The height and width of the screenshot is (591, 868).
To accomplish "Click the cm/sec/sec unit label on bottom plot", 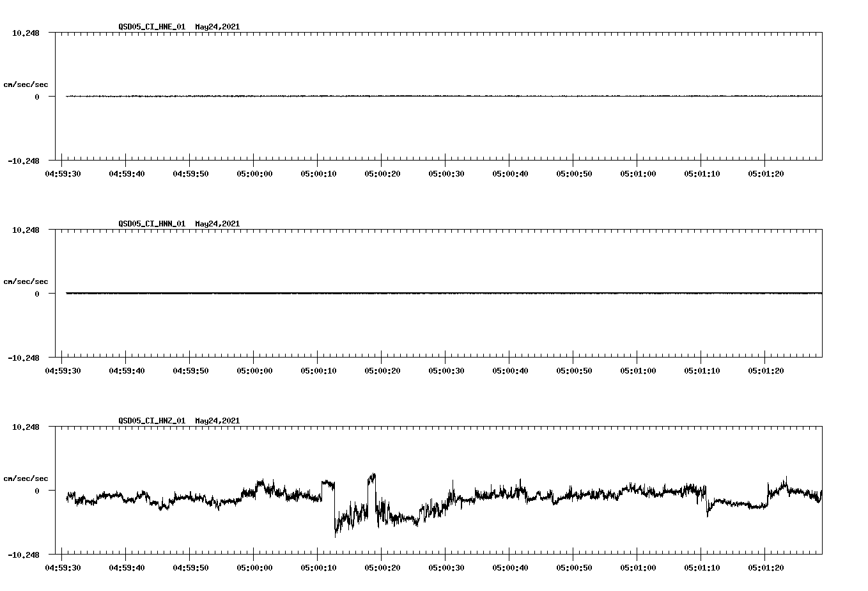I will [x=26, y=477].
